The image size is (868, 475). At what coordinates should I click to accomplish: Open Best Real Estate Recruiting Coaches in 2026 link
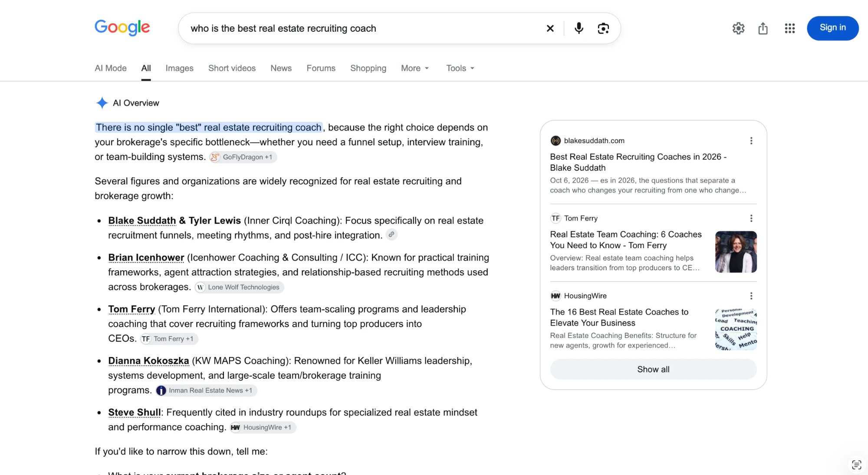click(638, 162)
